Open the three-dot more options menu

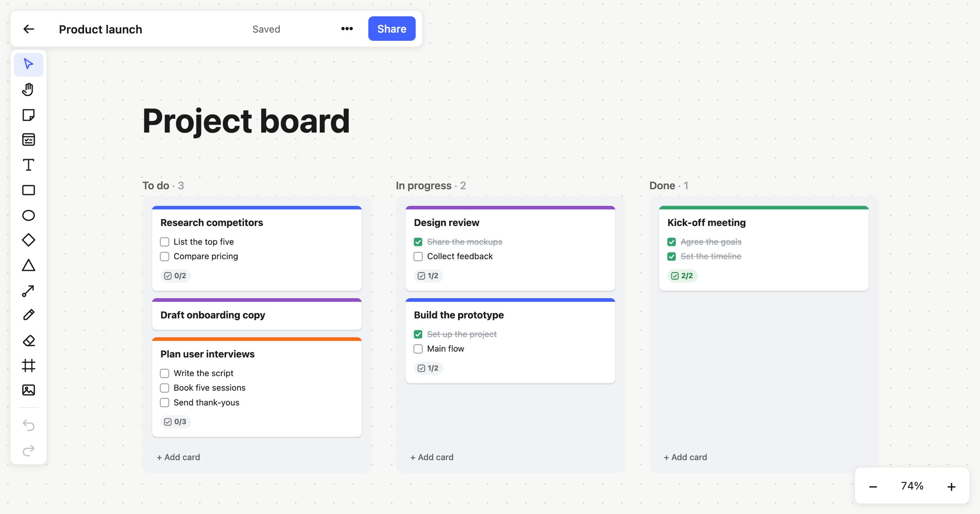point(347,29)
